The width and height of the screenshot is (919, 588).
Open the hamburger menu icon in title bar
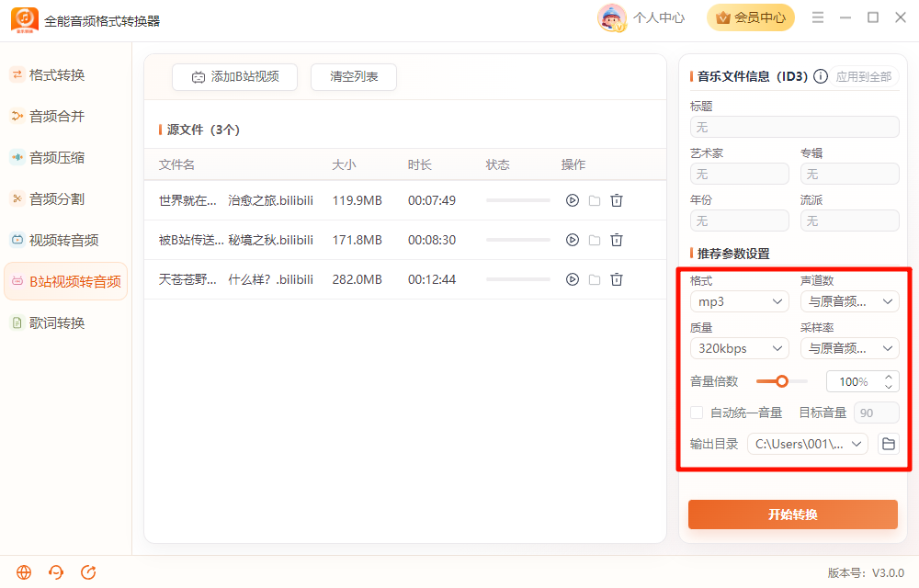(818, 17)
